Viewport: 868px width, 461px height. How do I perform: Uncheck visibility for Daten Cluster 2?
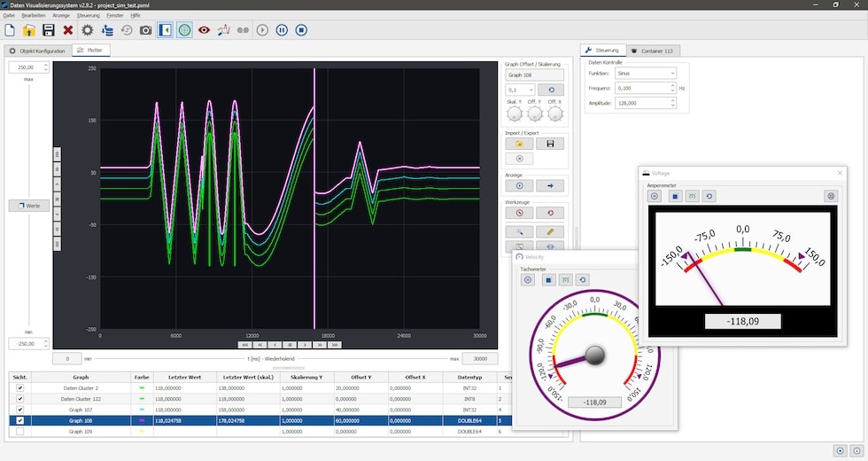pyautogui.click(x=19, y=388)
